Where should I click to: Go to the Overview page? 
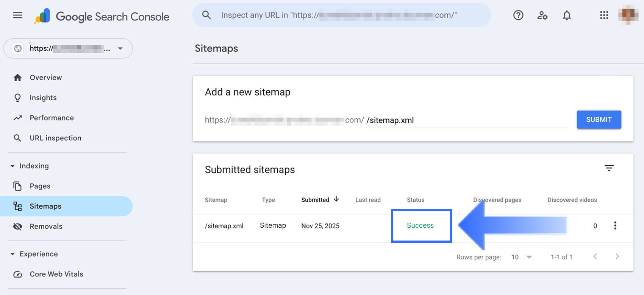click(x=45, y=78)
